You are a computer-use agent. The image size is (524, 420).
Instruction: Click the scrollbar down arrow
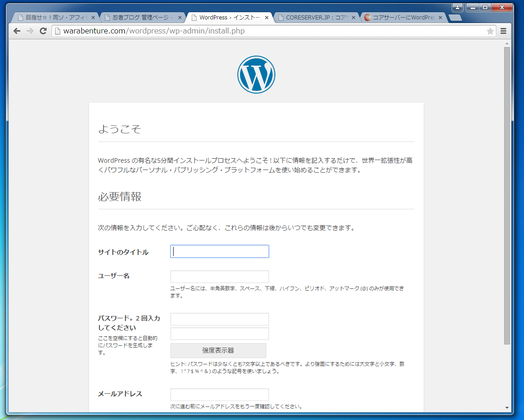pyautogui.click(x=507, y=408)
